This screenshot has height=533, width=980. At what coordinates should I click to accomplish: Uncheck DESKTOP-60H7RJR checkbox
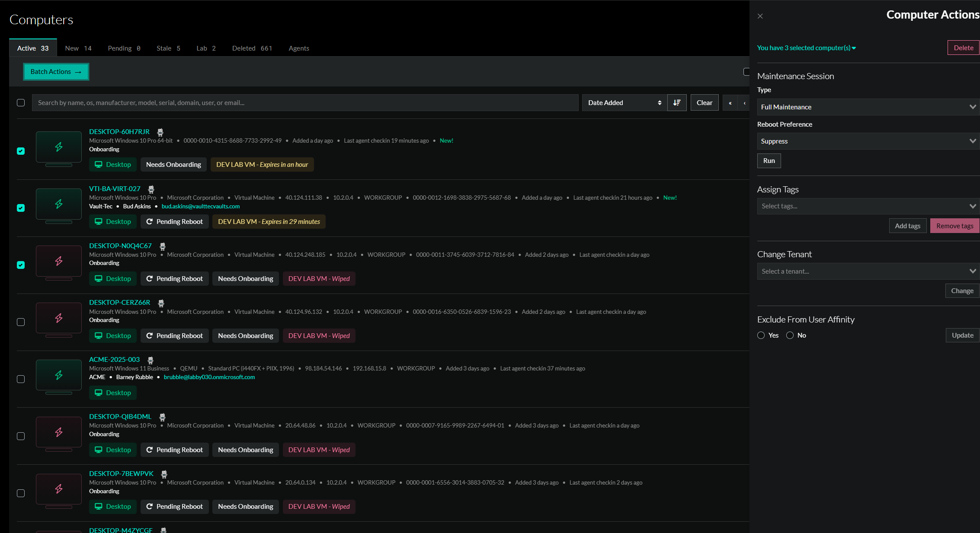click(x=21, y=151)
